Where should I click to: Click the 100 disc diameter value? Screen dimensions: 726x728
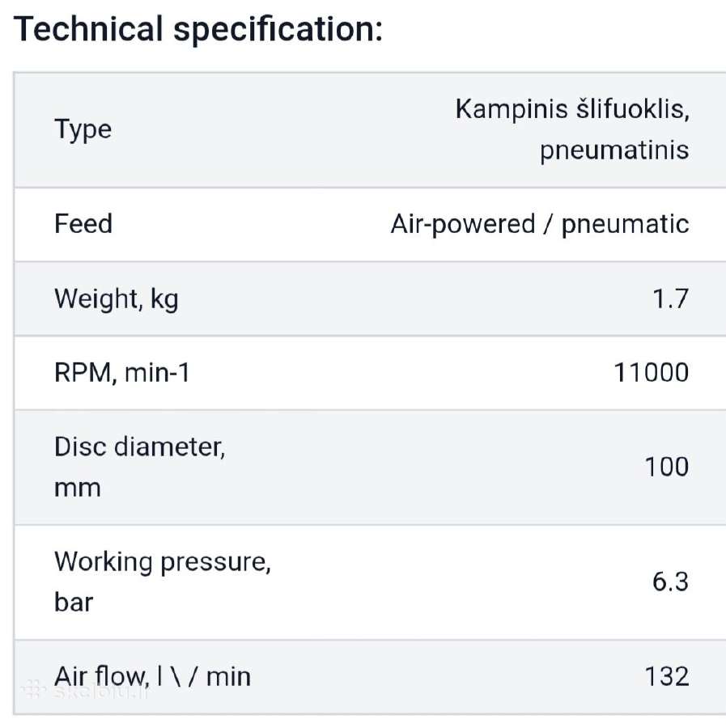(667, 467)
